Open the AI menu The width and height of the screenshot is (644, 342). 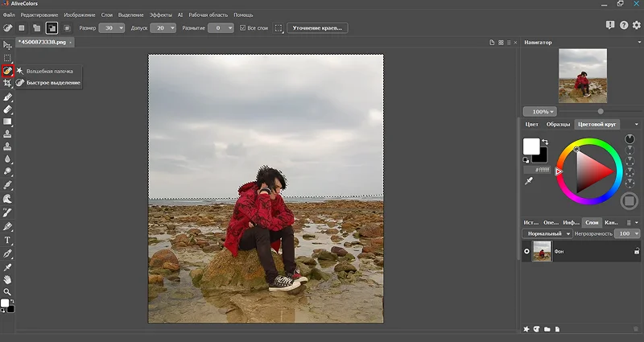coord(180,14)
